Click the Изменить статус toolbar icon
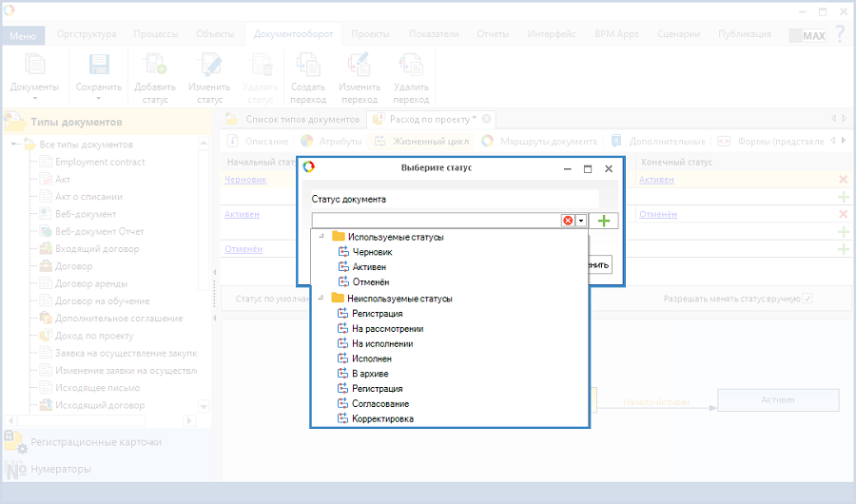The width and height of the screenshot is (856, 504). pyautogui.click(x=209, y=67)
